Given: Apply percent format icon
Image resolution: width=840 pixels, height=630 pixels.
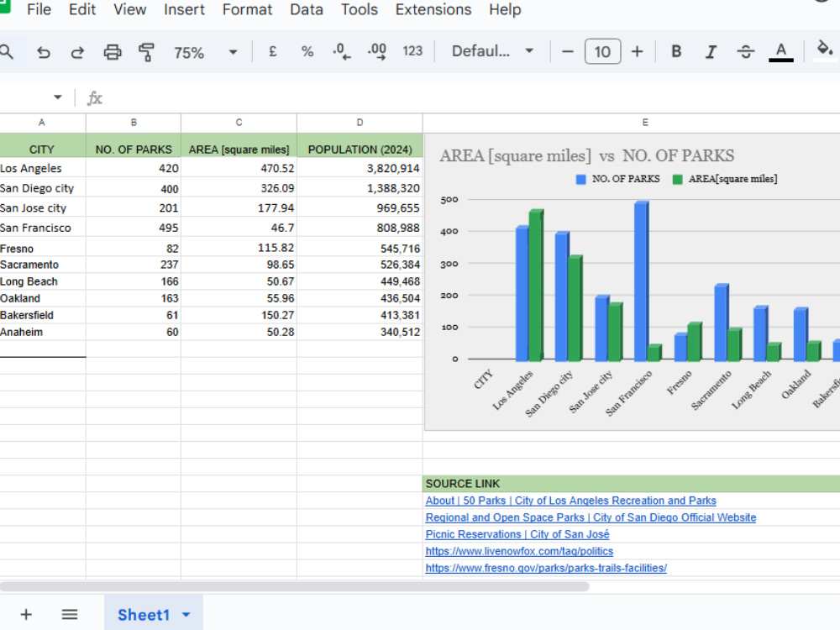Looking at the screenshot, I should [307, 51].
